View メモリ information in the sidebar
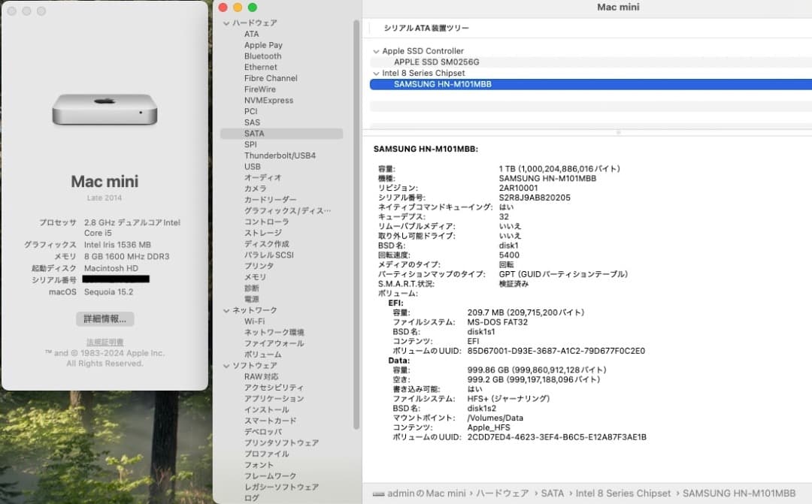 [256, 277]
